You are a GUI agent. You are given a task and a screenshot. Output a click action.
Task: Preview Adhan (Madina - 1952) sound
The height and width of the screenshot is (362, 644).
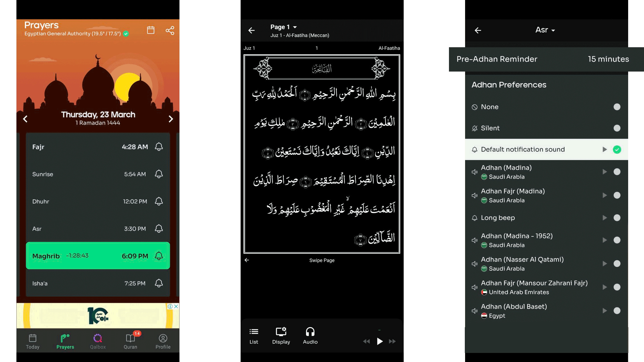605,240
